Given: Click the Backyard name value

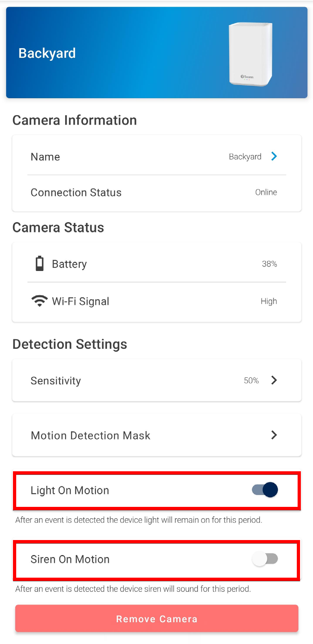Looking at the screenshot, I should click(x=245, y=157).
